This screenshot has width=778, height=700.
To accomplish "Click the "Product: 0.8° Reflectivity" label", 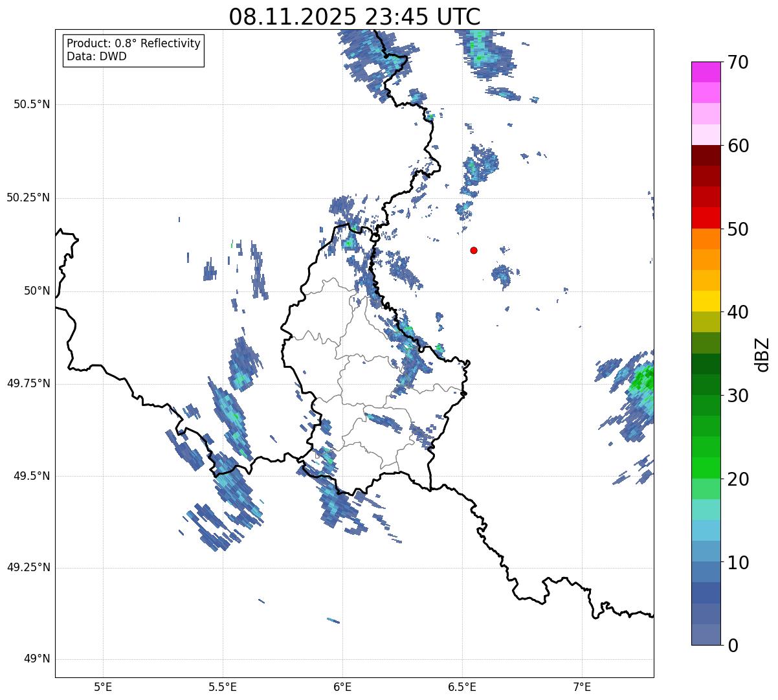I will click(133, 43).
